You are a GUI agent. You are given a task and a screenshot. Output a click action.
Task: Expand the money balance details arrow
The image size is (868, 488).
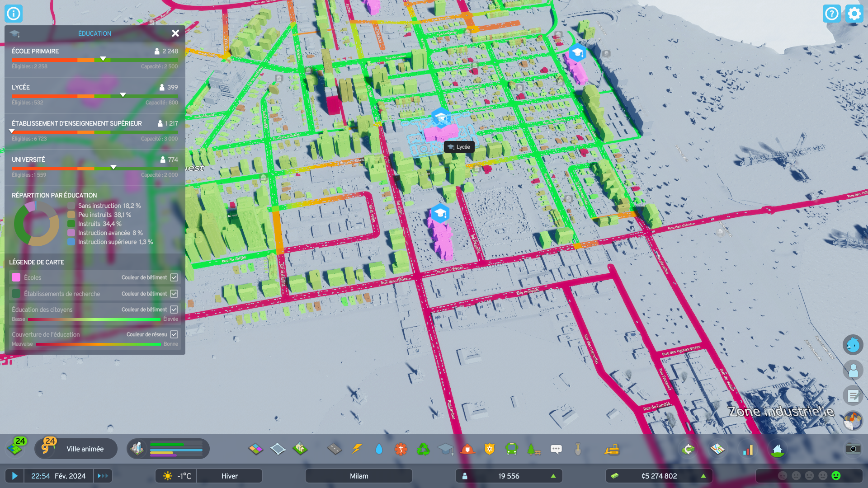click(x=703, y=476)
